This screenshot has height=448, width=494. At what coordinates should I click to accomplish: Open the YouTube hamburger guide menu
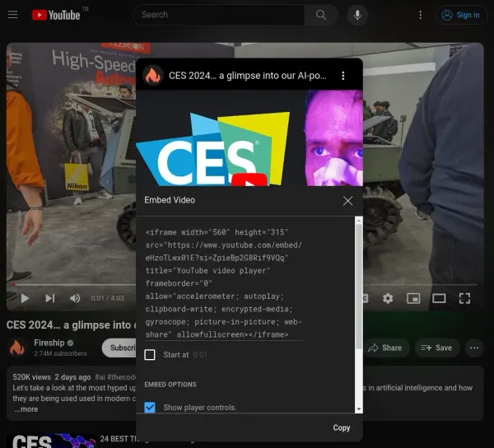tap(13, 15)
